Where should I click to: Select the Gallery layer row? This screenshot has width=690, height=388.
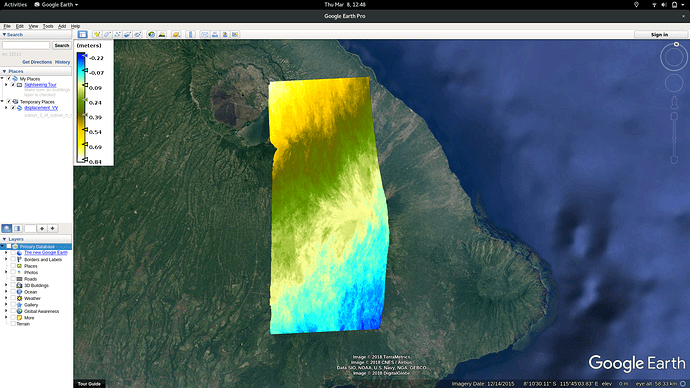coord(31,305)
